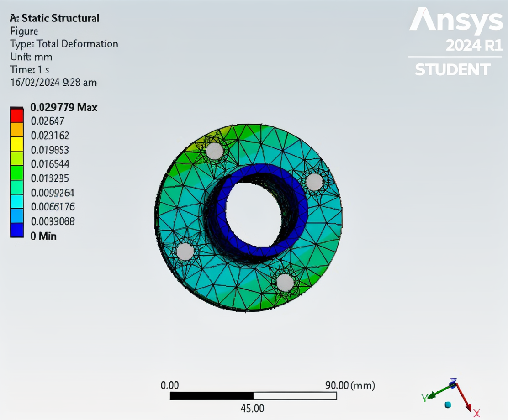Click the Ansys logo
508x420 pixels.
(x=455, y=21)
